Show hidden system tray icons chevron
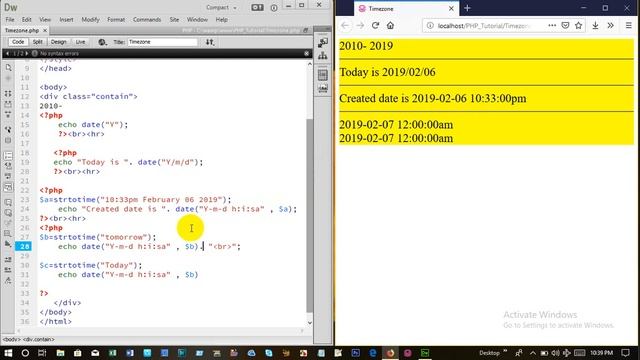Viewport: 640px width, 360px height. pyautogui.click(x=533, y=353)
